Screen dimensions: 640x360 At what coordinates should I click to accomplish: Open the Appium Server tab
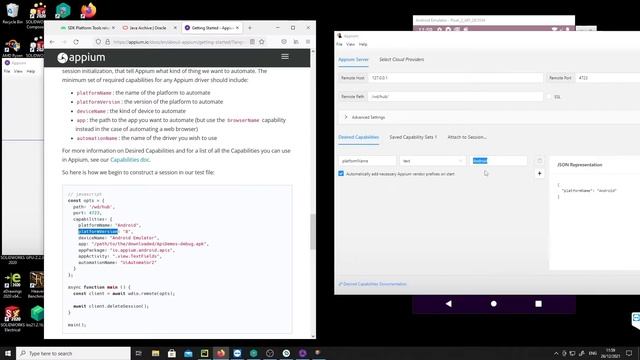(353, 60)
